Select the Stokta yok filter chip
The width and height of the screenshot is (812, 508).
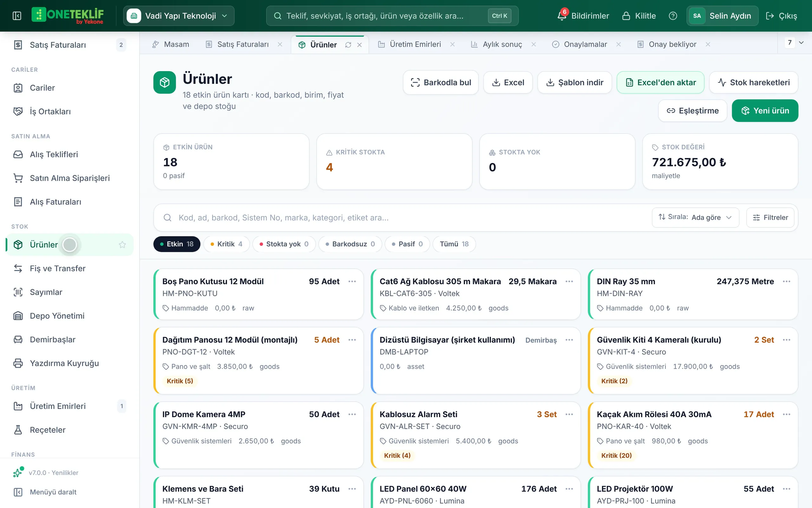tap(284, 244)
